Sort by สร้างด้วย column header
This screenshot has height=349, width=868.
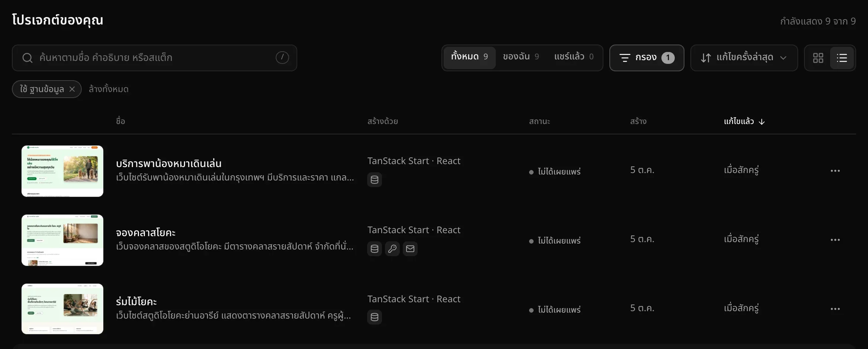point(383,121)
